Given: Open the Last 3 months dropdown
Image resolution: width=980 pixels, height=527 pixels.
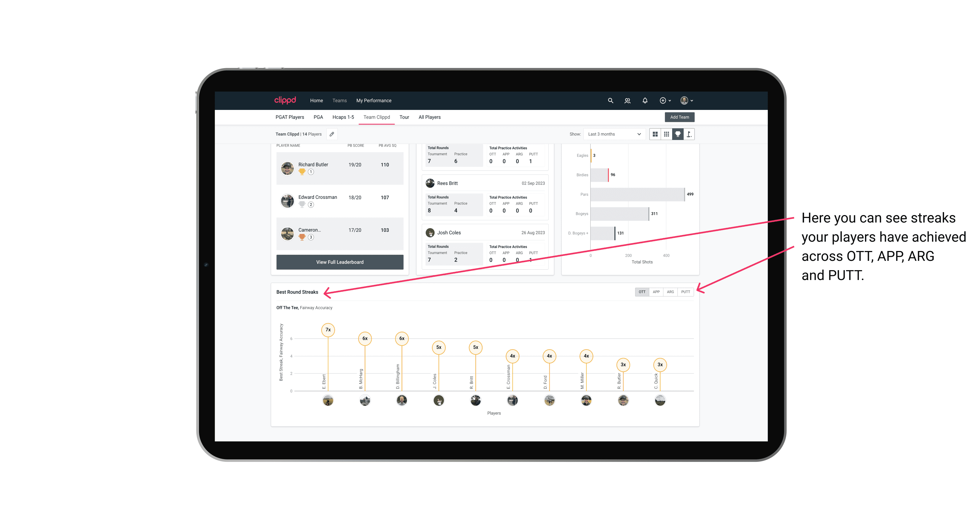Looking at the screenshot, I should pos(613,134).
